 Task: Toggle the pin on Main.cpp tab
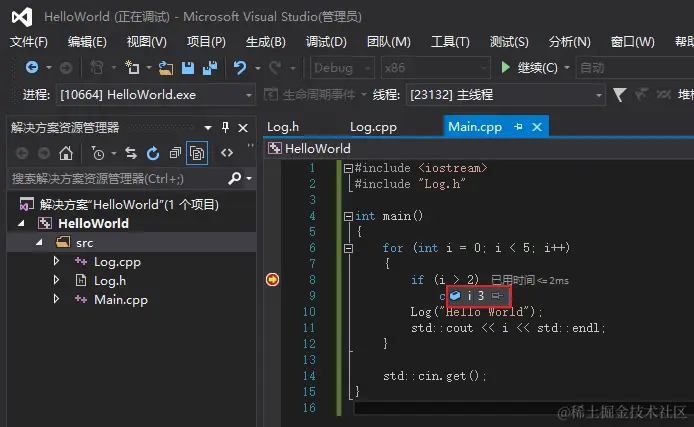[x=518, y=127]
